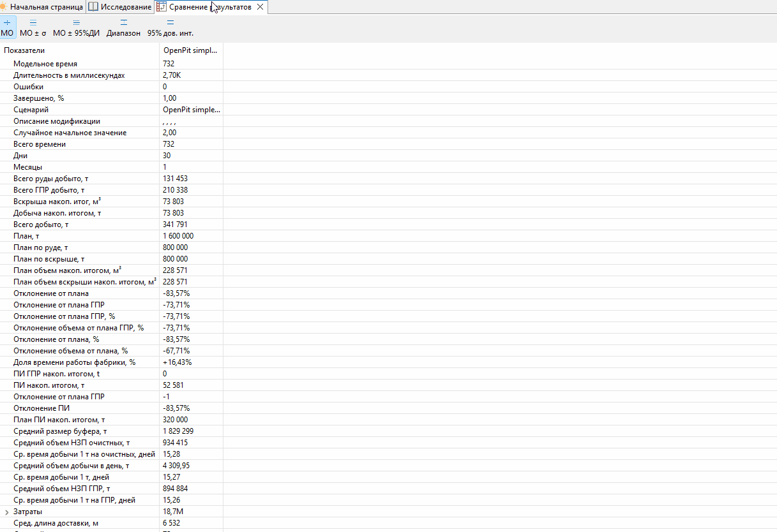Select Ср. время добычи 1 т на очистных row
The height and width of the screenshot is (532, 777).
tap(112, 454)
